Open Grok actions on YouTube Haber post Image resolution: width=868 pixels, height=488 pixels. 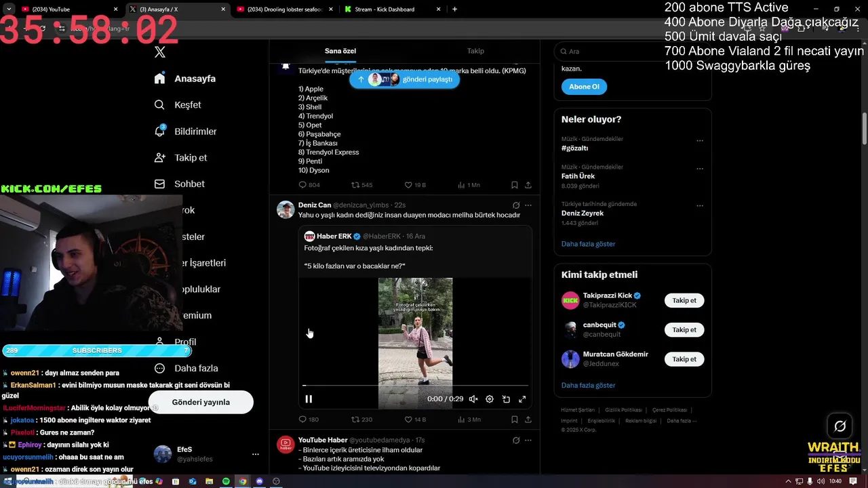(516, 441)
